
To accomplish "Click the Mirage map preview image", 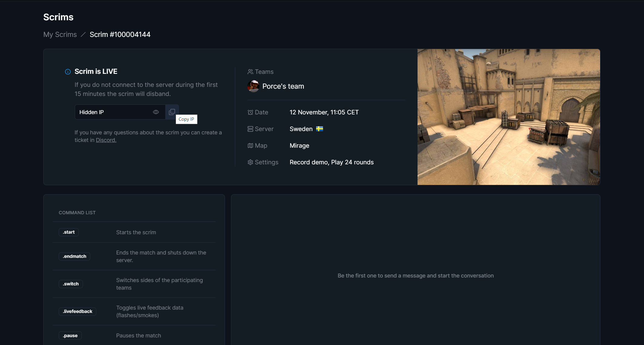I will (509, 117).
